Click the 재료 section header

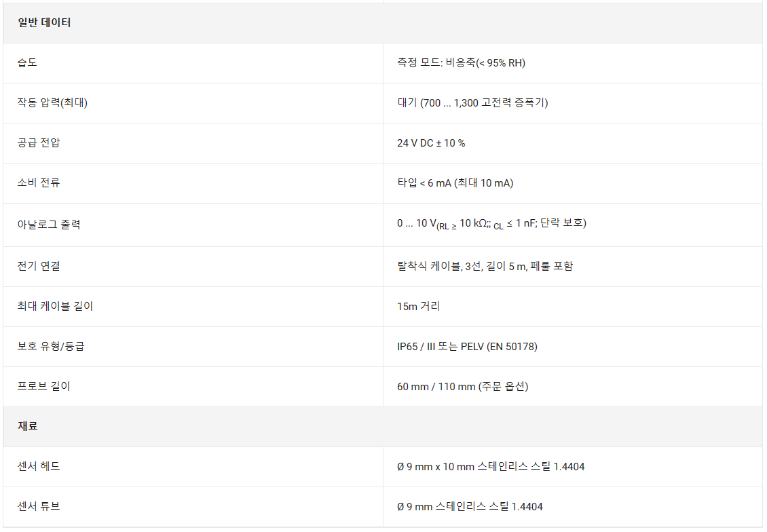[x=27, y=426]
